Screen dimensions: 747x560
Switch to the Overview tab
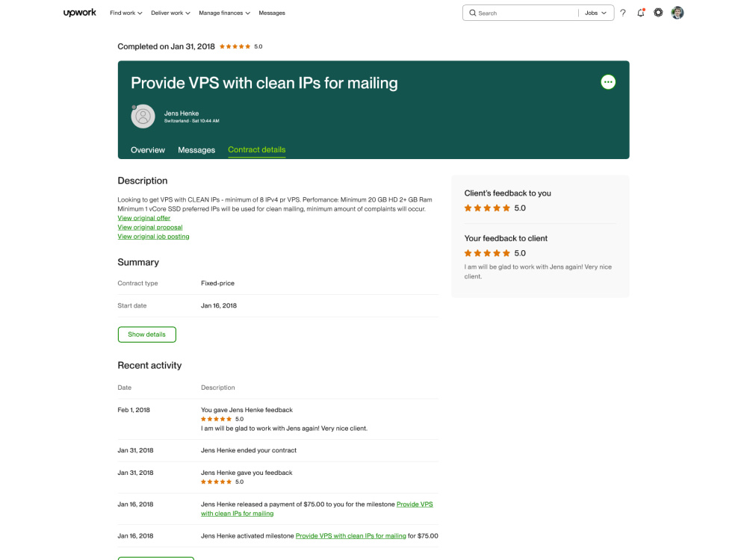tap(148, 150)
